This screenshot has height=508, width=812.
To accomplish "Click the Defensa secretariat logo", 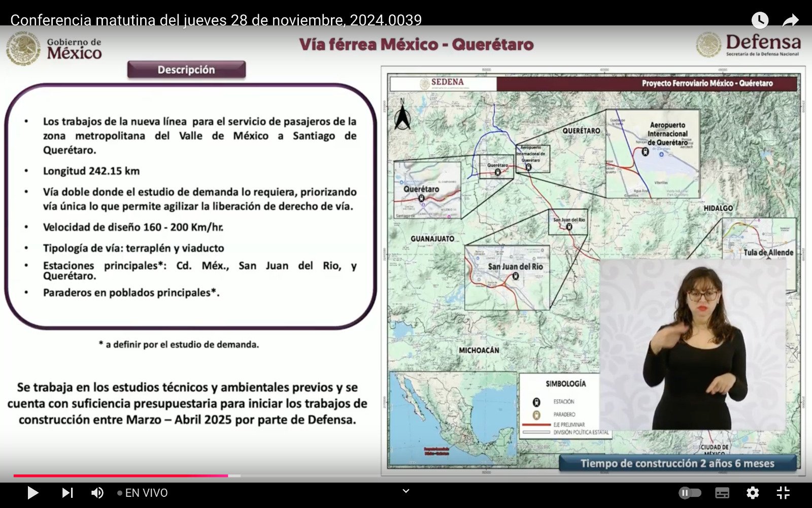I will (749, 45).
